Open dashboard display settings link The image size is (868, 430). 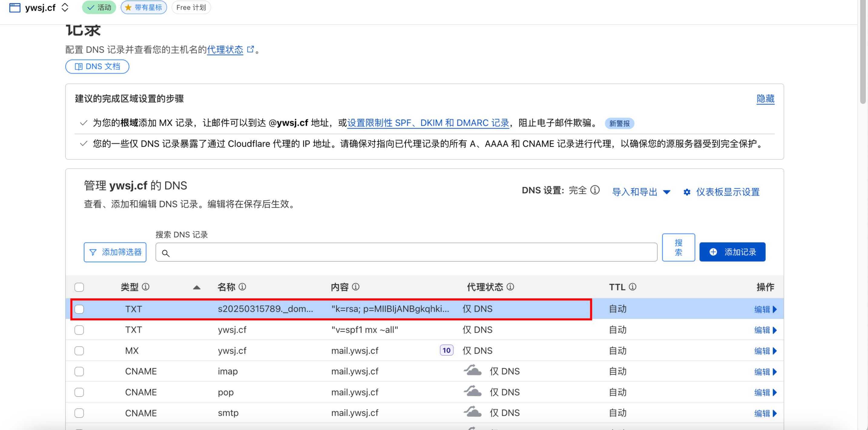[728, 192]
